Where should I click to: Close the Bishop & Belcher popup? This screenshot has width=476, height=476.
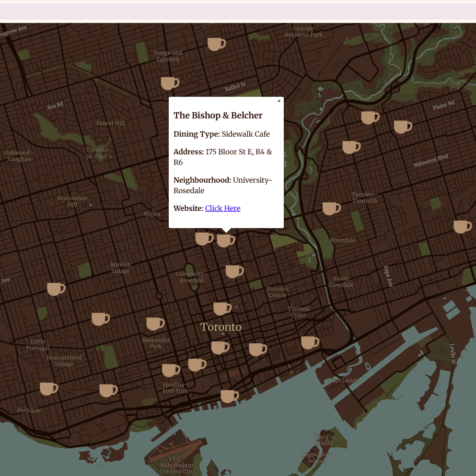click(x=279, y=101)
